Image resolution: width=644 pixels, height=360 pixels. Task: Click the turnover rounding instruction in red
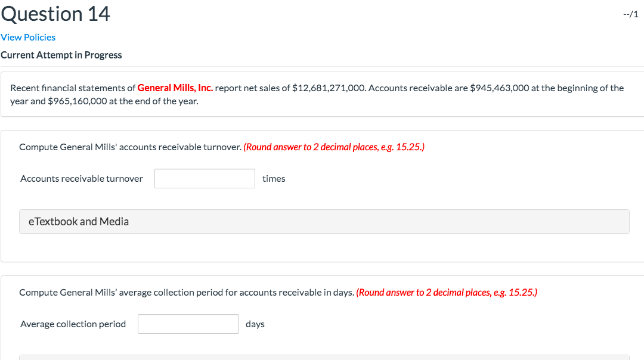coord(334,147)
